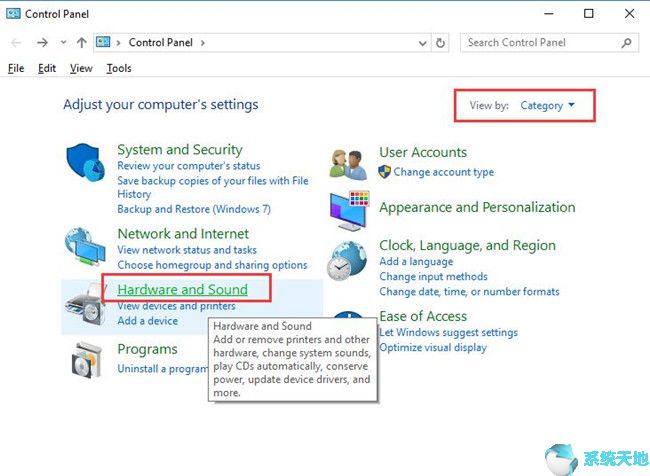650x476 pixels.
Task: Open the View menu
Action: tap(81, 68)
